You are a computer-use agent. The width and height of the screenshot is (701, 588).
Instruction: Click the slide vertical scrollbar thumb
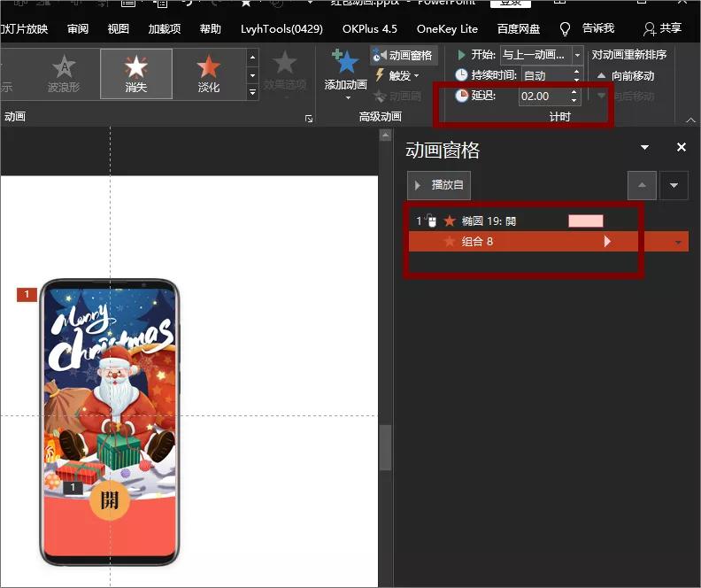(385, 447)
